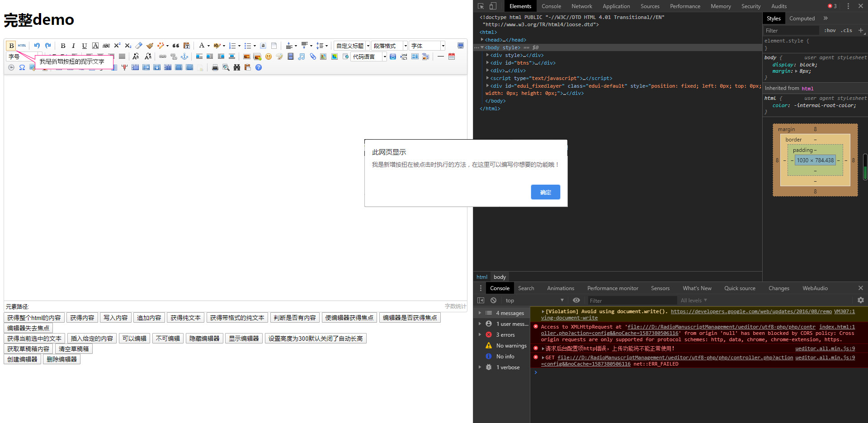Toggle DevTools element inspect mode
868x423 pixels.
coord(481,6)
